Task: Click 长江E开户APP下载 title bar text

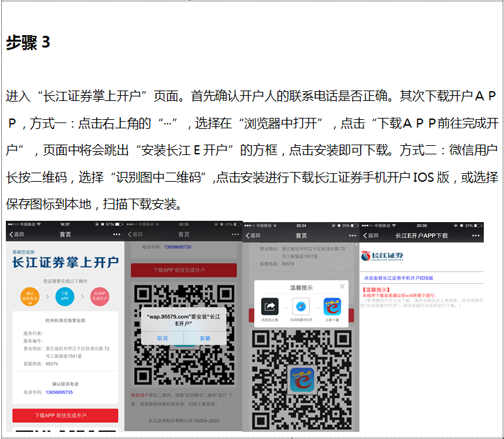Action: click(x=421, y=236)
